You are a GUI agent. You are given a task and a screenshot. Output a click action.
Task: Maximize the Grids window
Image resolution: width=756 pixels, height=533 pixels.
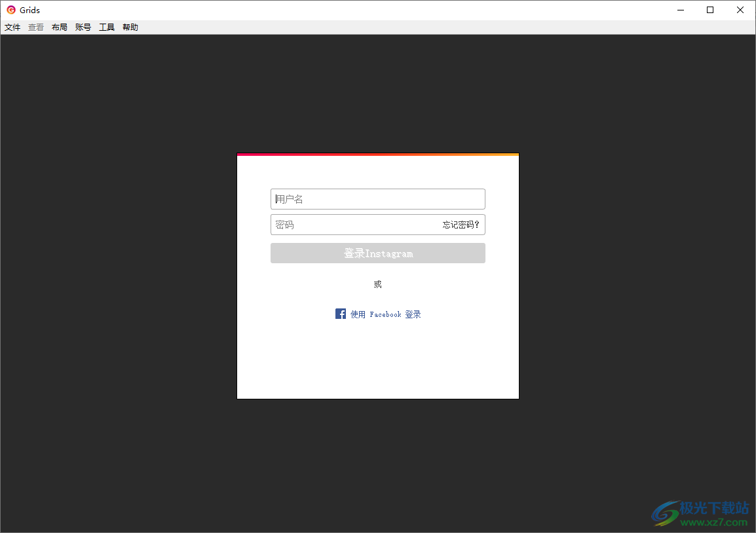click(x=709, y=10)
